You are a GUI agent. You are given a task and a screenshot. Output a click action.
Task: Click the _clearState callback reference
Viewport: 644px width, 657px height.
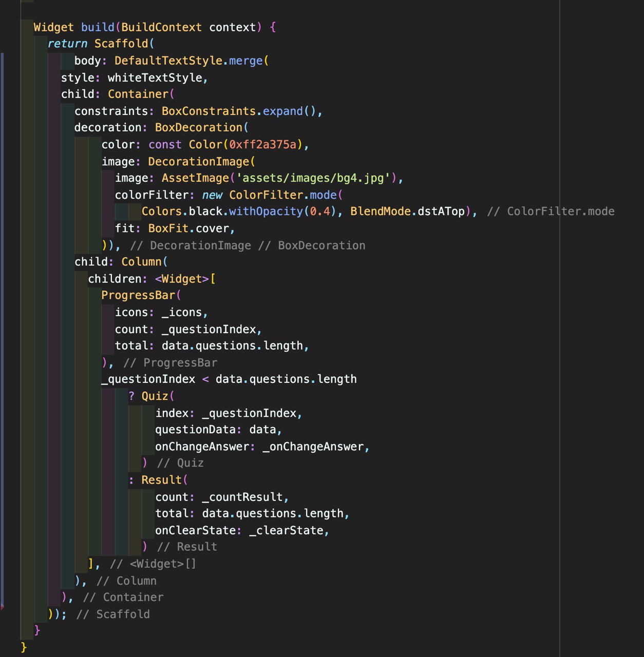(x=286, y=530)
